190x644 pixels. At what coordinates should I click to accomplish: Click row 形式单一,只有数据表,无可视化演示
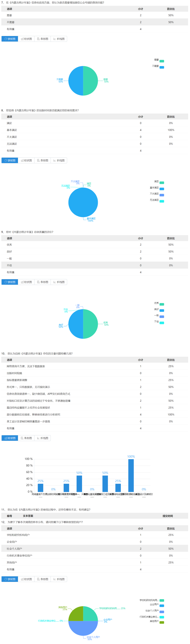[95, 387]
